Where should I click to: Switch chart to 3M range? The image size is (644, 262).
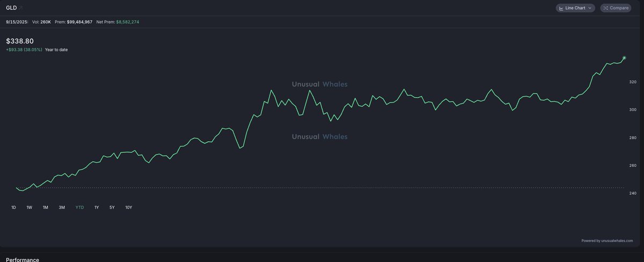62,207
